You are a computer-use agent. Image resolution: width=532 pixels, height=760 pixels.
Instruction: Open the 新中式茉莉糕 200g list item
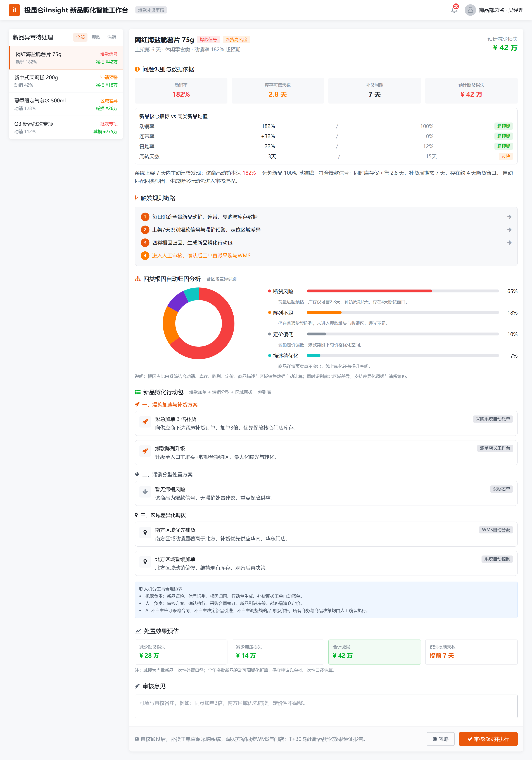(66, 81)
